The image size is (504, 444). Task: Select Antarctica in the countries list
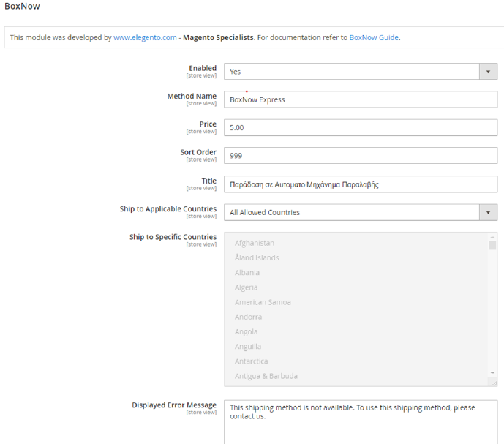click(251, 361)
